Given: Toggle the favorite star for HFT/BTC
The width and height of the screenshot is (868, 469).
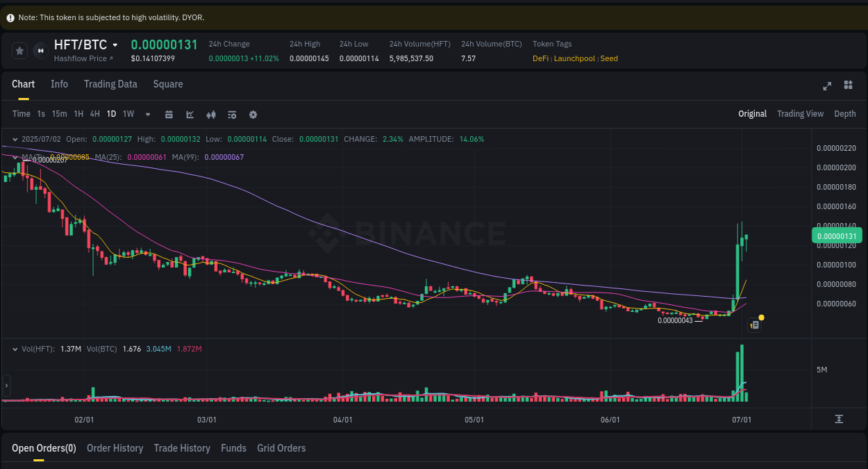Looking at the screenshot, I should point(19,50).
